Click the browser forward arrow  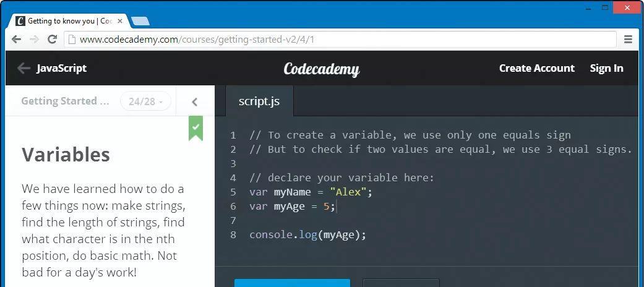coord(34,40)
